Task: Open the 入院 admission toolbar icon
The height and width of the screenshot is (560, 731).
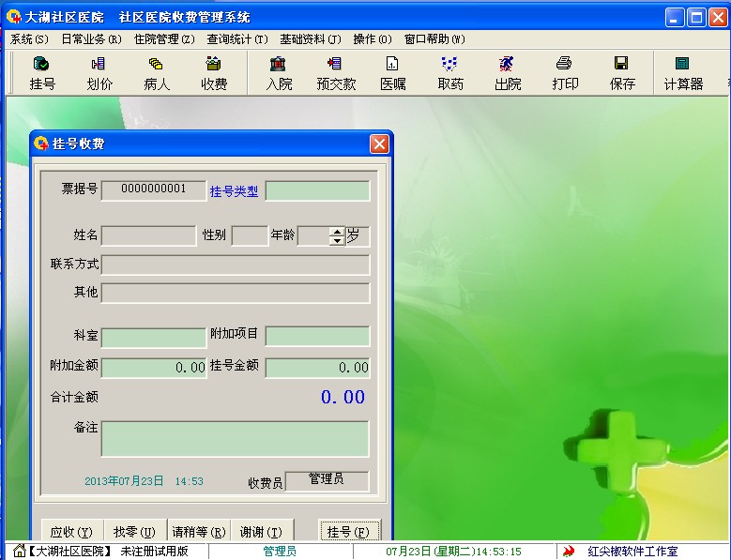Action: tap(279, 73)
